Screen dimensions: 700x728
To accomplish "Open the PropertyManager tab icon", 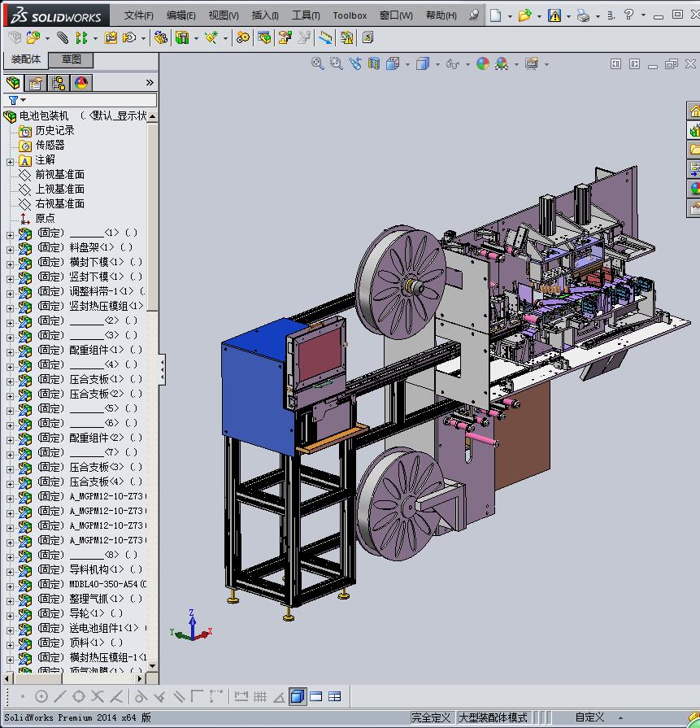I will [x=36, y=83].
